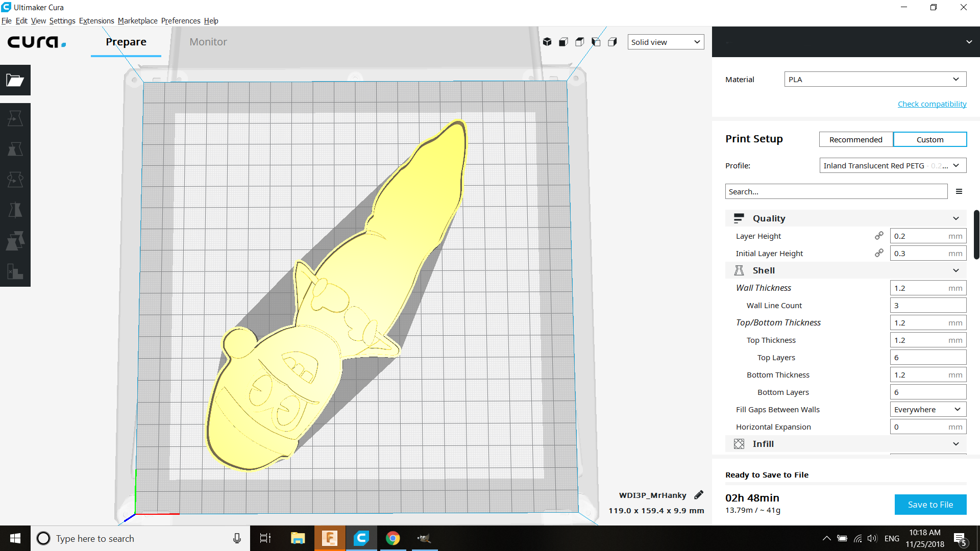This screenshot has height=551, width=980.
Task: Switch camera to right side view icon
Action: (x=612, y=42)
